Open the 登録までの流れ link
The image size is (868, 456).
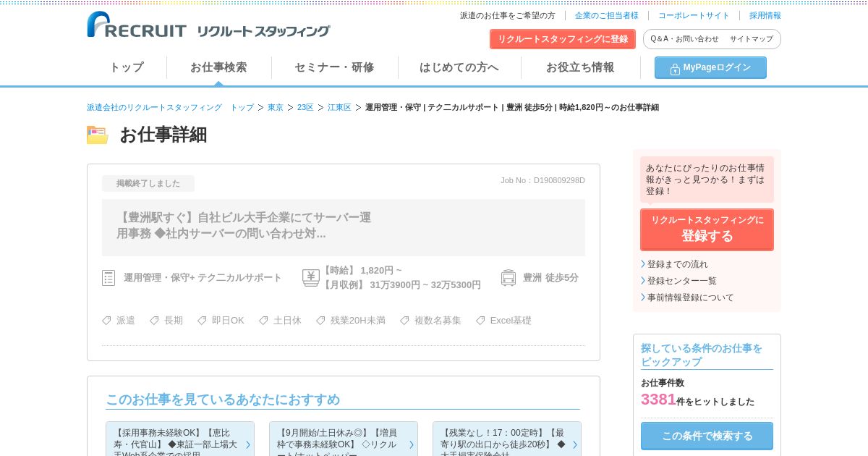[678, 264]
